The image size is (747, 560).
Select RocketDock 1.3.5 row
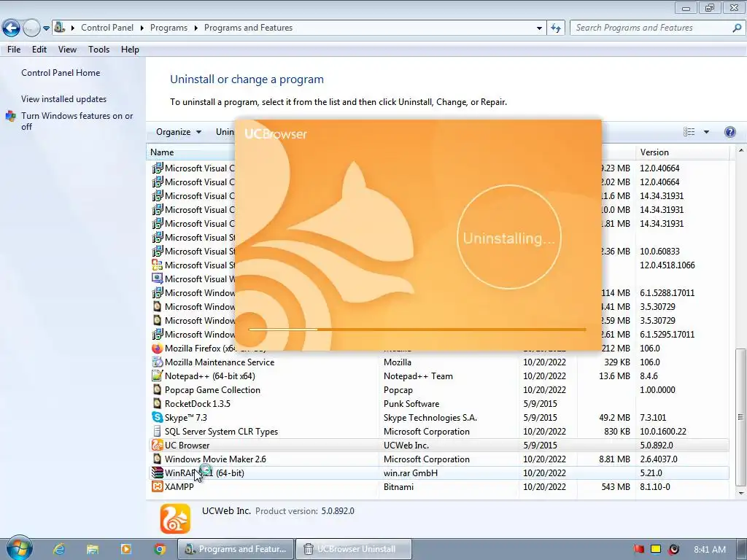pyautogui.click(x=438, y=404)
